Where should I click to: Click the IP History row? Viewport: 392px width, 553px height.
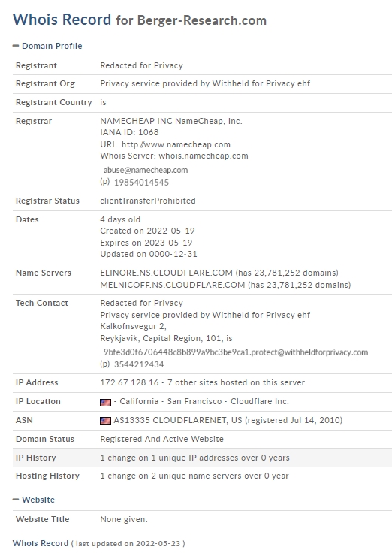click(202, 458)
